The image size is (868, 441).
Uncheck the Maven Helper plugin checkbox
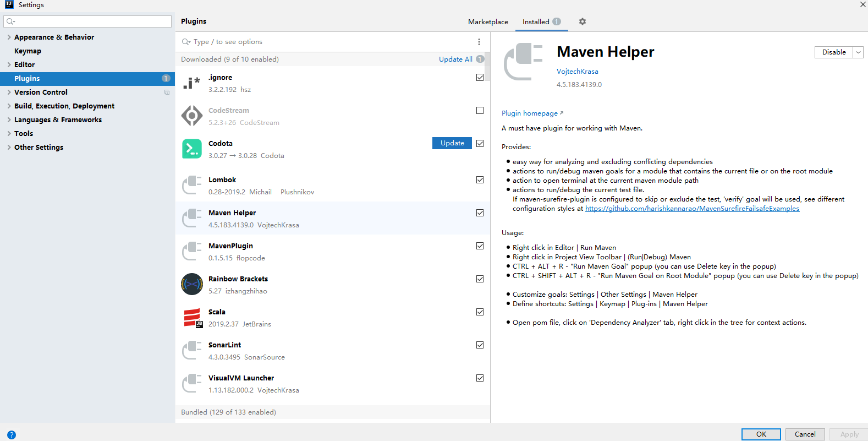tap(480, 213)
